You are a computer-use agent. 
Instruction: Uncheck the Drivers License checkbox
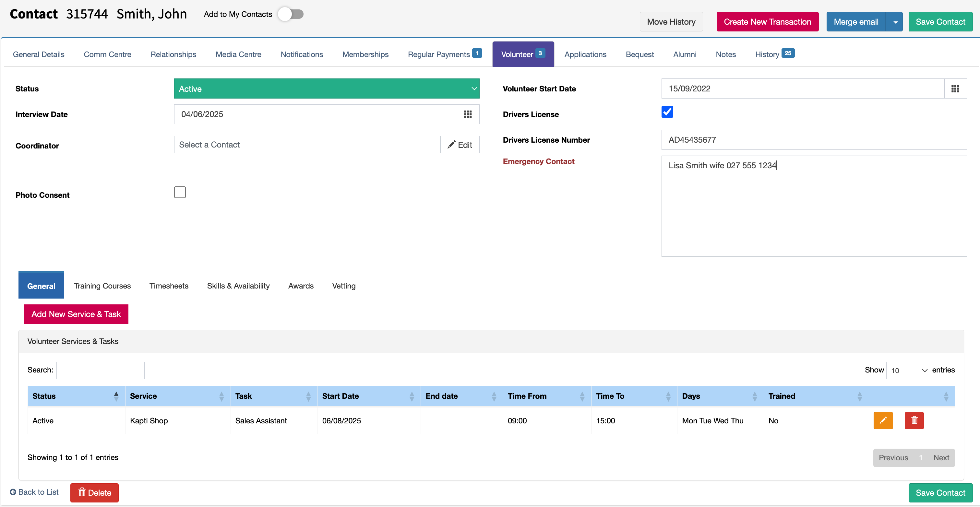tap(667, 112)
